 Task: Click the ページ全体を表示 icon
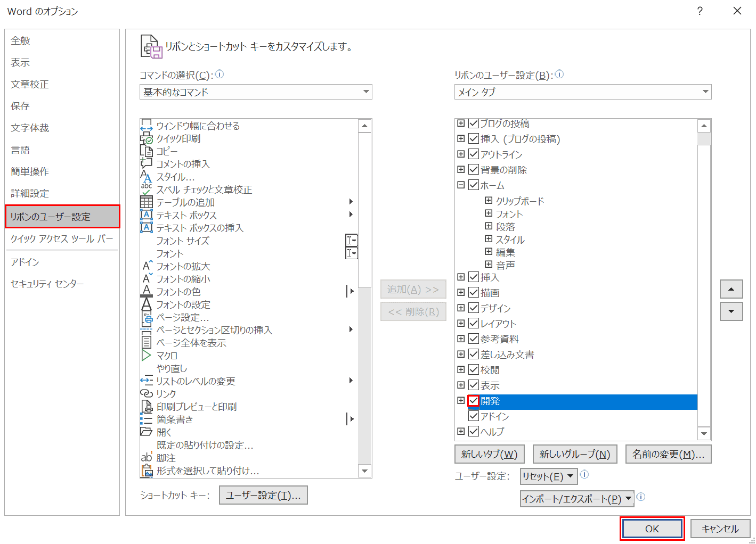click(147, 343)
